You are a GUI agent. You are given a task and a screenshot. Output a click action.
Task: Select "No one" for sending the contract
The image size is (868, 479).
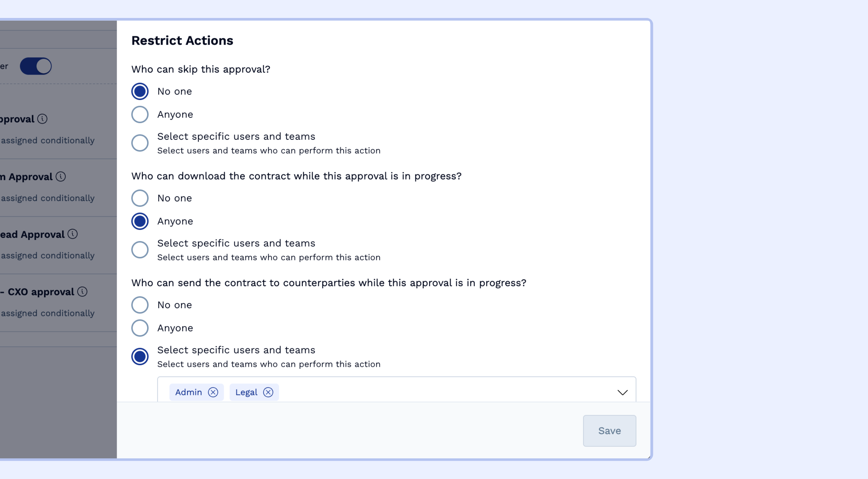pyautogui.click(x=139, y=304)
